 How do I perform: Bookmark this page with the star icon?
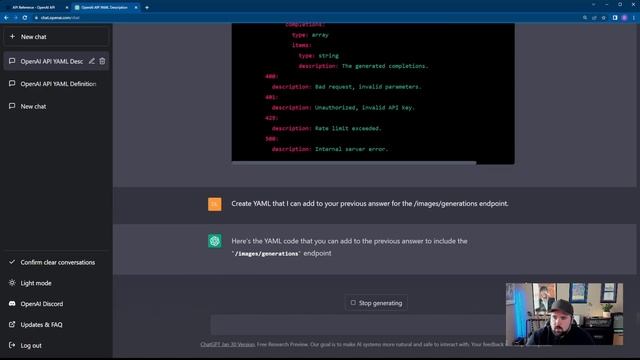[x=604, y=18]
